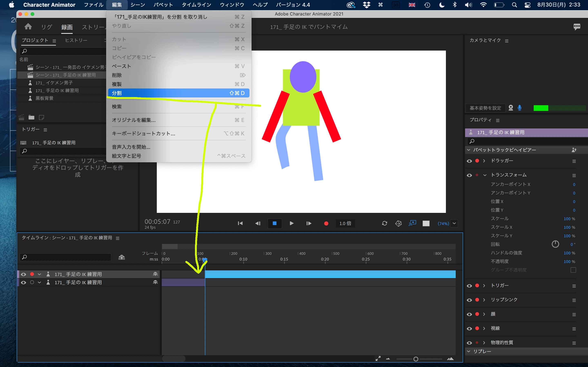Click the Home icon in workspace bar
The image size is (588, 367).
28,27
